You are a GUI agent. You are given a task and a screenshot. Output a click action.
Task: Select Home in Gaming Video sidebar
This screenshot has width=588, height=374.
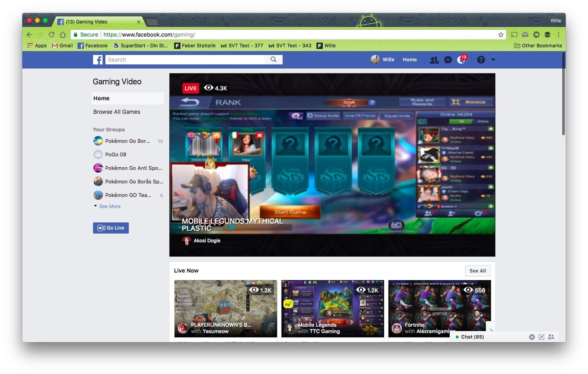click(128, 98)
